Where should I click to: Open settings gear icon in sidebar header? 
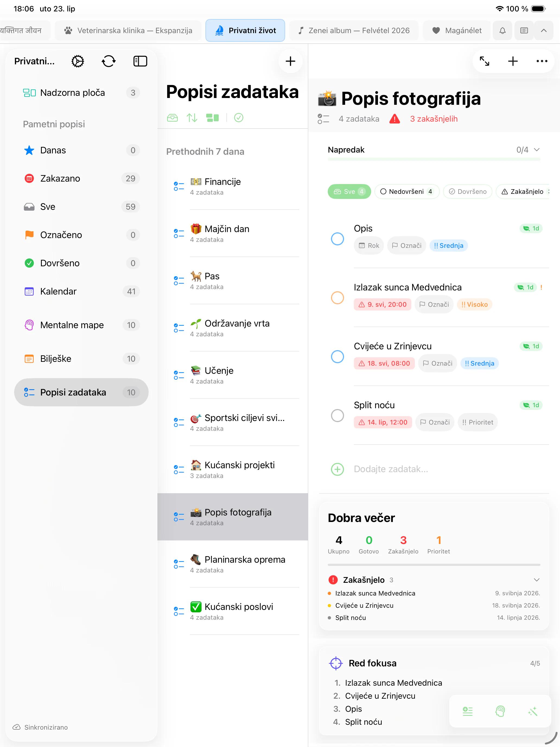78,61
